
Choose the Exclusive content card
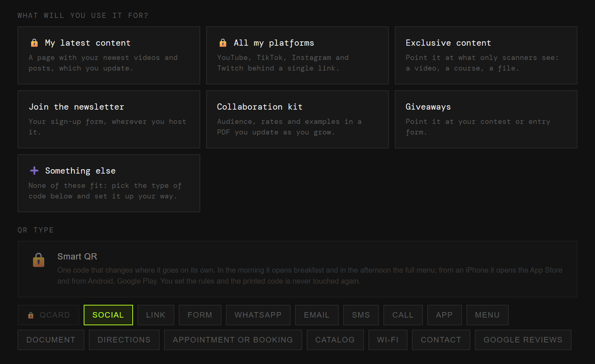[x=486, y=56]
